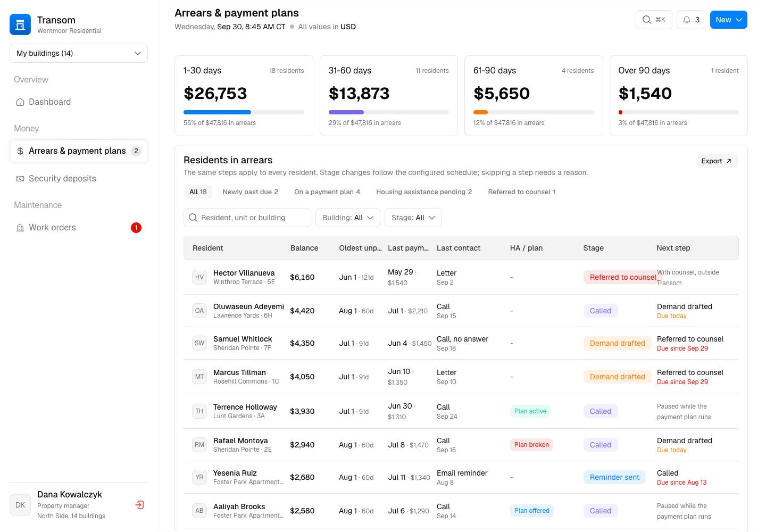The height and width of the screenshot is (532, 766).
Task: Go to Dashboard in sidebar
Action: point(79,102)
